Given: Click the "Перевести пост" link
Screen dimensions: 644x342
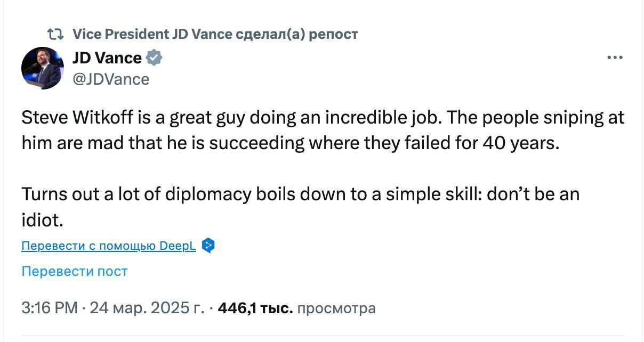Looking at the screenshot, I should [x=75, y=271].
